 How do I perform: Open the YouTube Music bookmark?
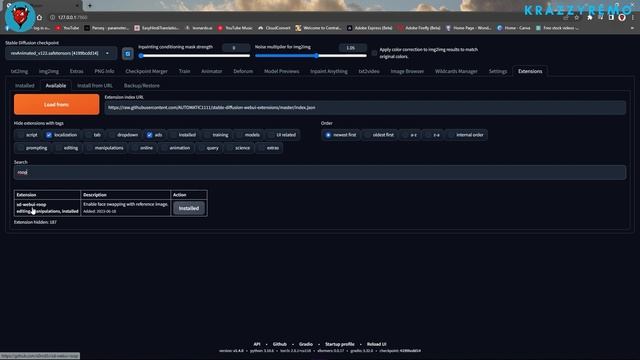[x=235, y=28]
